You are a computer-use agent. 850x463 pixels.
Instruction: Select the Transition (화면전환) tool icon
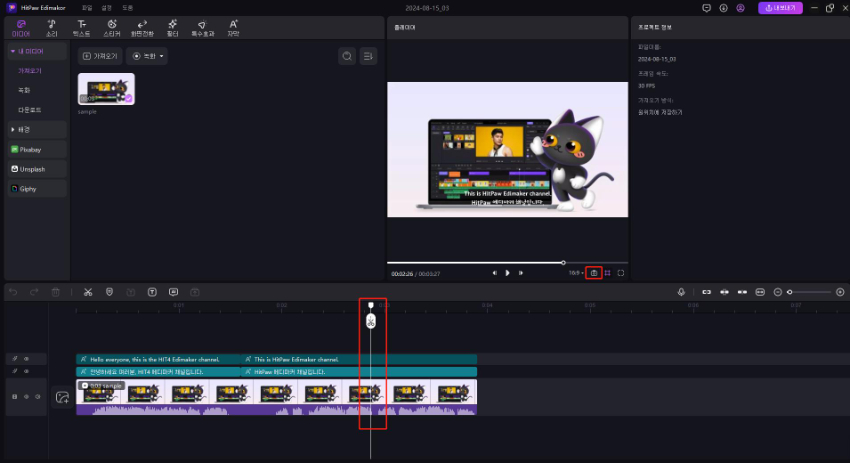(x=142, y=26)
